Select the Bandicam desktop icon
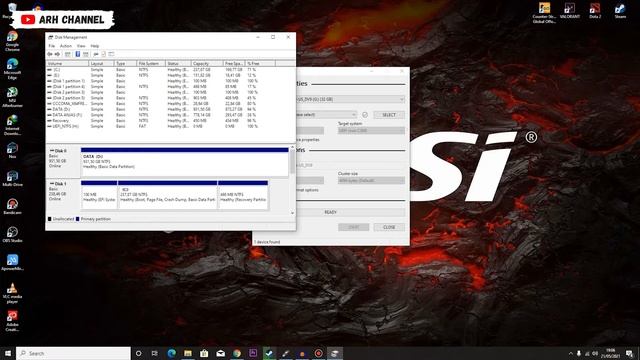 12,206
